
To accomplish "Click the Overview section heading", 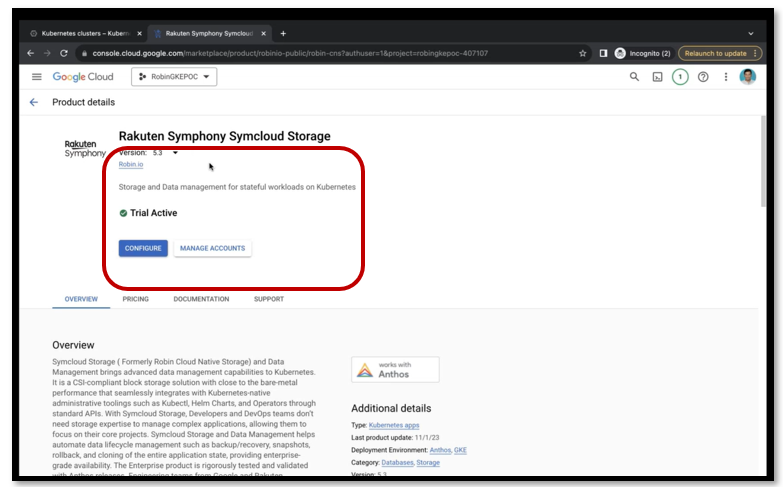I will [x=73, y=345].
